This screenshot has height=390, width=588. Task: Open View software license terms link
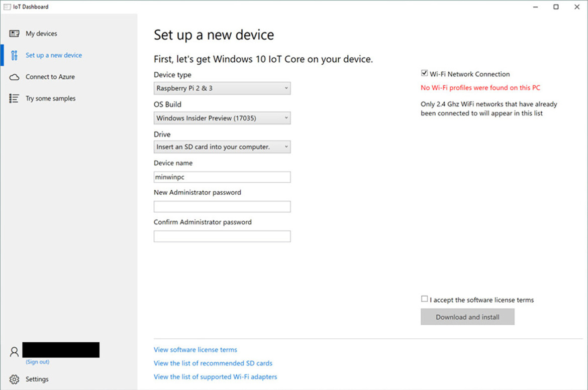coord(195,349)
